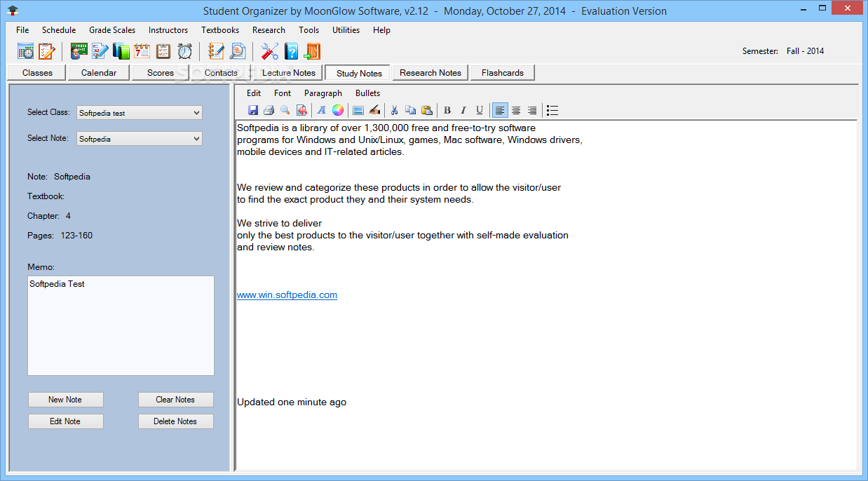Open the Tools menu
The width and height of the screenshot is (868, 481).
click(x=308, y=30)
